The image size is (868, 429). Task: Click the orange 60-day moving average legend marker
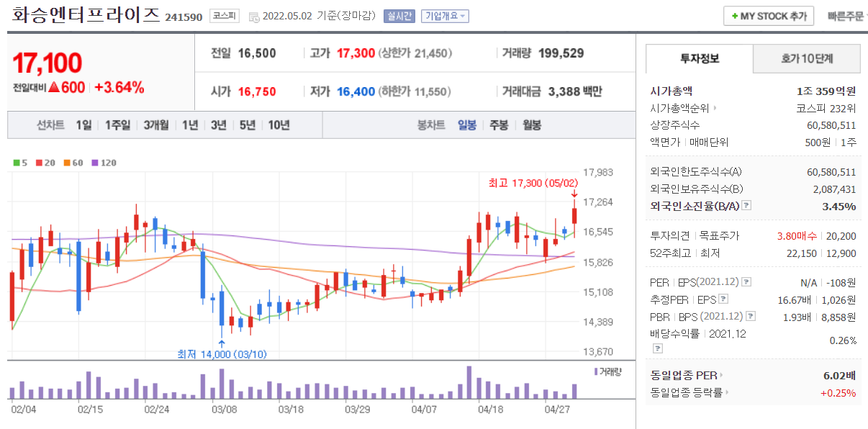pos(66,163)
